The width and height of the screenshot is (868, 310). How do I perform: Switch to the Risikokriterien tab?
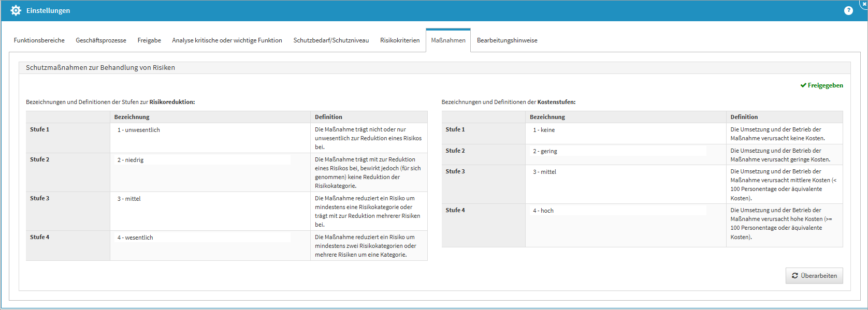coord(400,40)
